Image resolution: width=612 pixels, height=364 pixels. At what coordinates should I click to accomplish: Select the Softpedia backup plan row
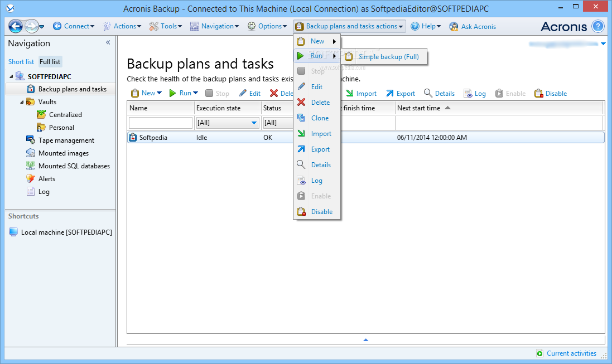(x=366, y=137)
